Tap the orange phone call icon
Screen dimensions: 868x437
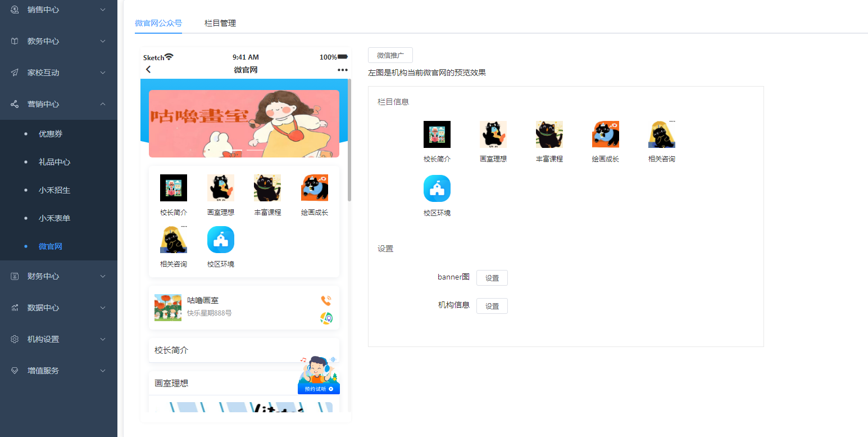(326, 300)
